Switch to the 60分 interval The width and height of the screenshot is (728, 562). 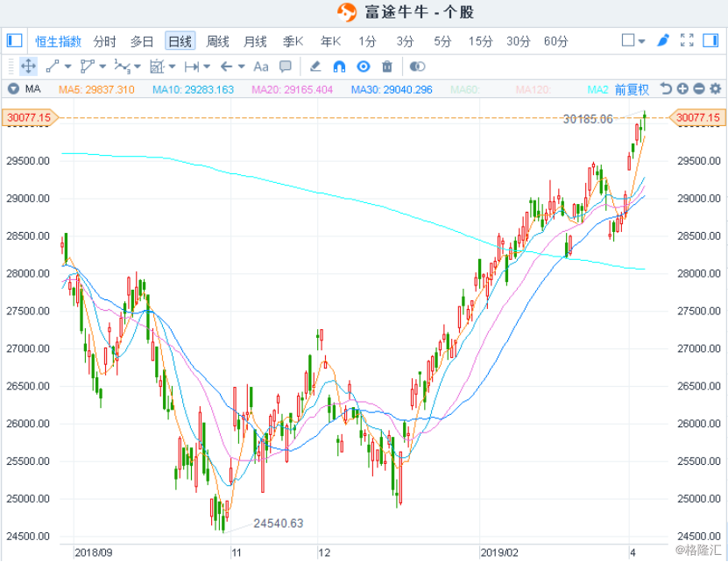555,42
